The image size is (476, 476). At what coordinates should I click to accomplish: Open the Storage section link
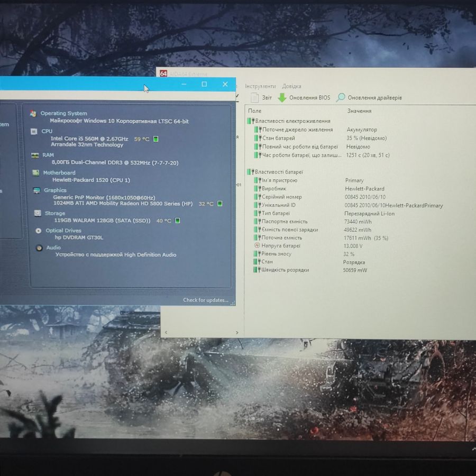[x=55, y=213]
